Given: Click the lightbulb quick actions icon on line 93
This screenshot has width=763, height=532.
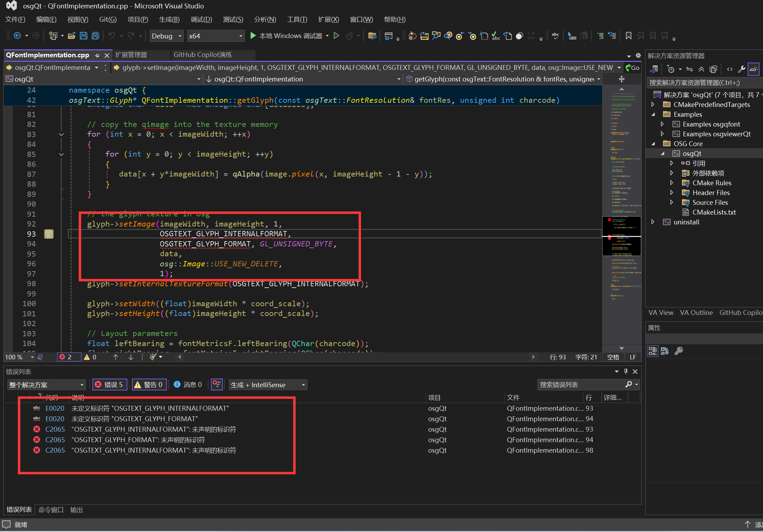Looking at the screenshot, I should click(x=49, y=234).
